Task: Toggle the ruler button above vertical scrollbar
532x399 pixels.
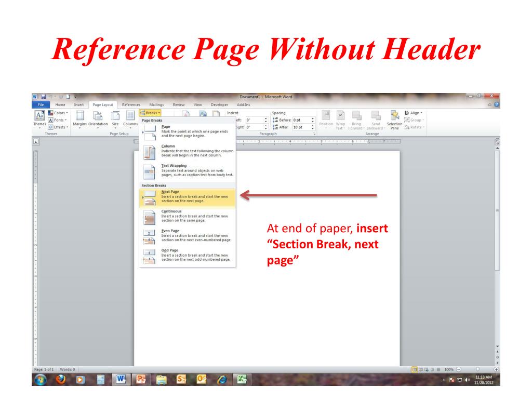Action: click(497, 141)
